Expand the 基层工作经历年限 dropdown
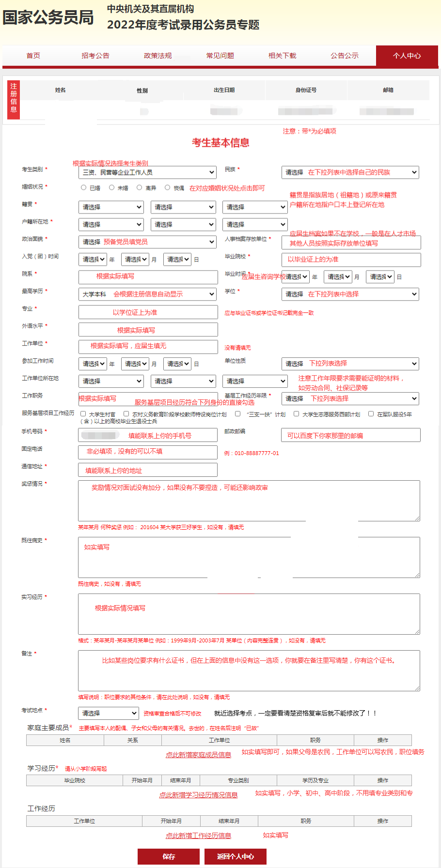Image resolution: width=441 pixels, height=868 pixels. (350, 399)
